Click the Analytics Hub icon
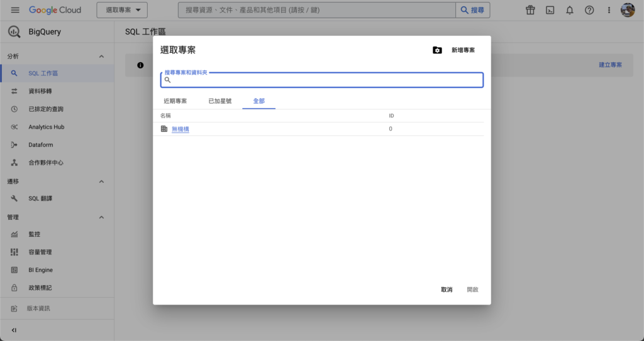The width and height of the screenshot is (644, 341). (14, 127)
